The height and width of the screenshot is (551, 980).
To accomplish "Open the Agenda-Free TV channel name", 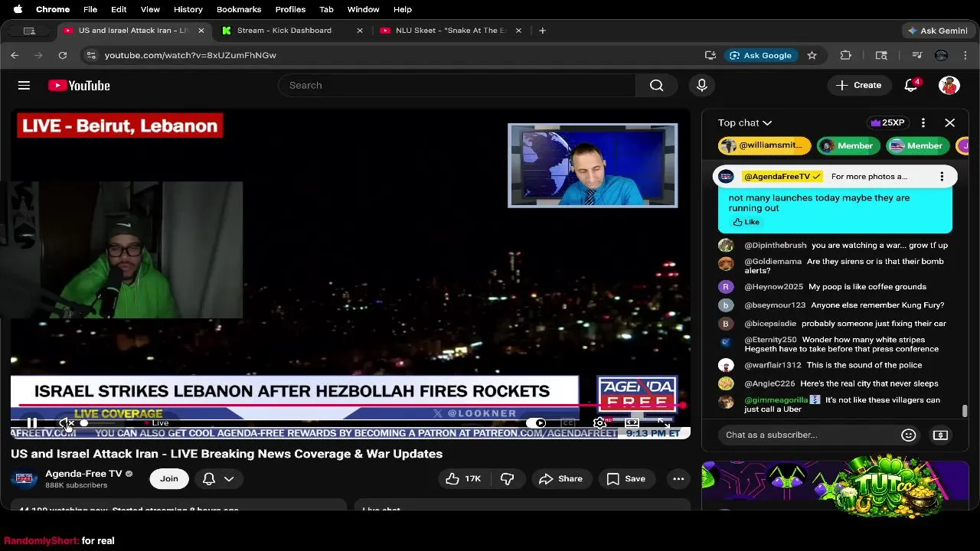I will pos(83,474).
